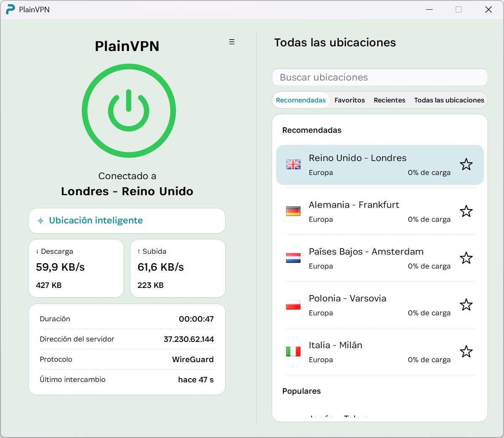Image resolution: width=504 pixels, height=438 pixels.
Task: Click the Italy flag icon
Action: (x=293, y=352)
